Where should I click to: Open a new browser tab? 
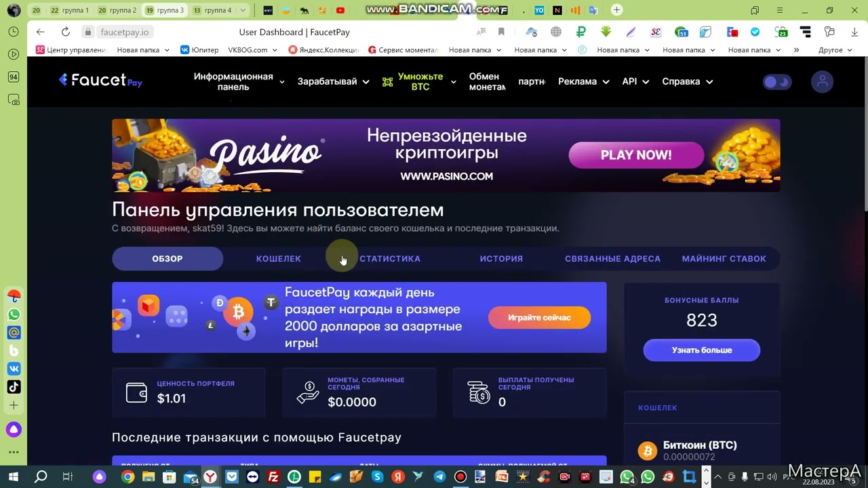point(616,10)
